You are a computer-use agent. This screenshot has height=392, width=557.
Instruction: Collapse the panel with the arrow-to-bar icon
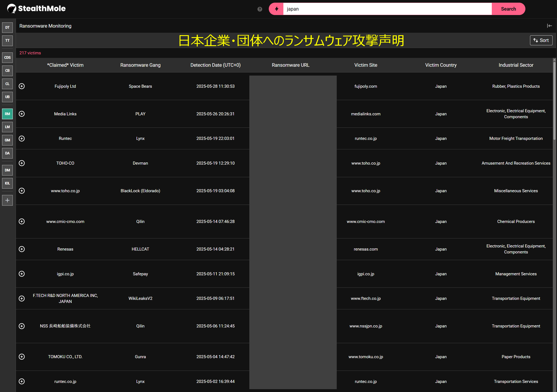549,26
